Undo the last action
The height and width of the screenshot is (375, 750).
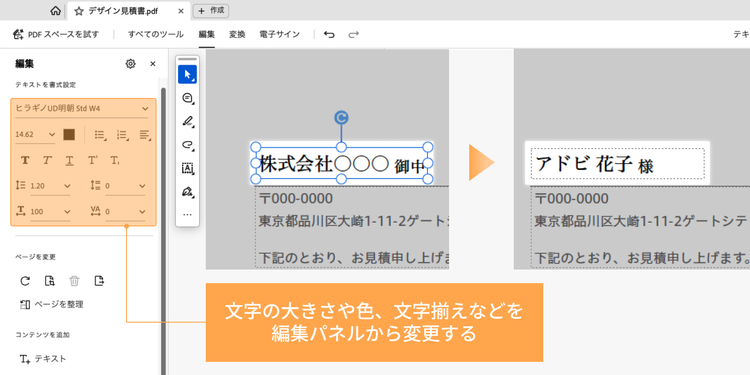click(329, 34)
